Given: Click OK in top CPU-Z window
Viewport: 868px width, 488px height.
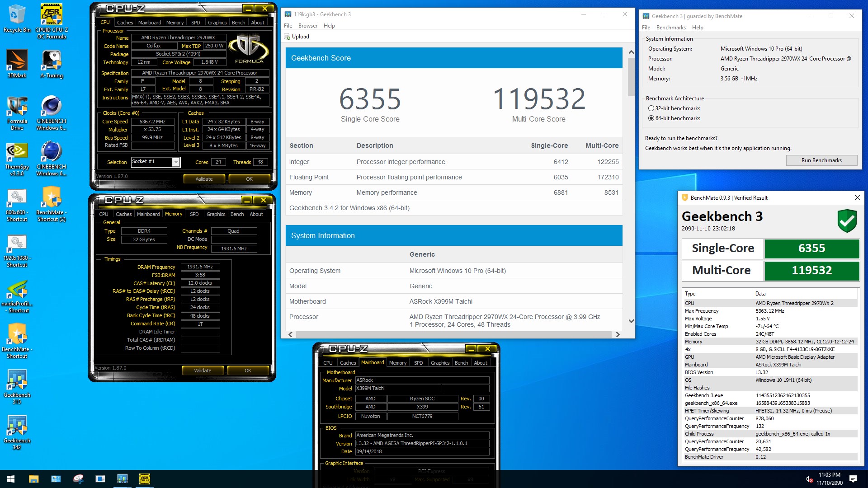Looking at the screenshot, I should pos(249,179).
